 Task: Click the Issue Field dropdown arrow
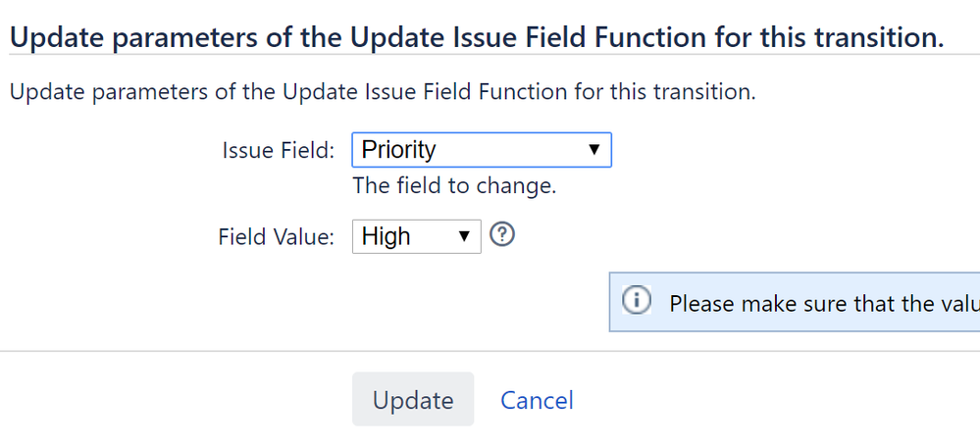tap(593, 150)
